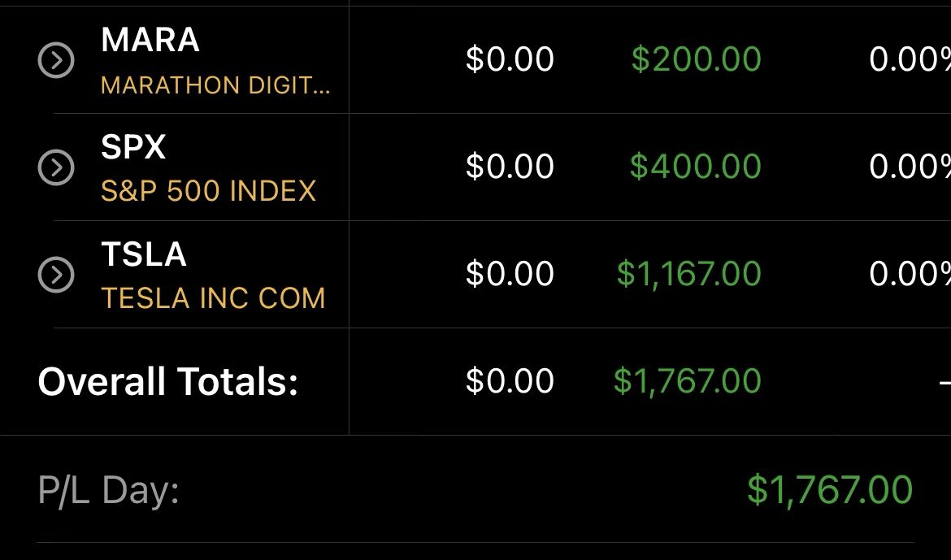Select the SPX ticker symbol

click(133, 147)
